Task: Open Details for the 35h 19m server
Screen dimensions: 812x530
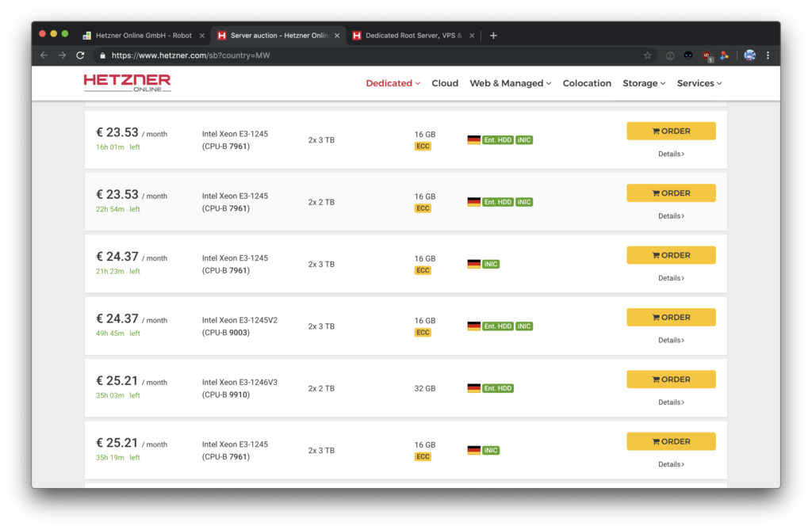Action: 671,464
